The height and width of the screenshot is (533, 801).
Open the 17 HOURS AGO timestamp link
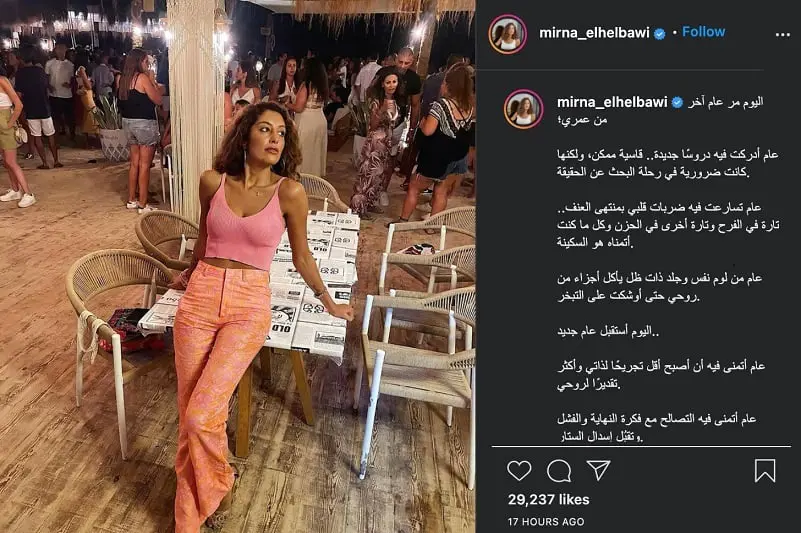pos(546,522)
